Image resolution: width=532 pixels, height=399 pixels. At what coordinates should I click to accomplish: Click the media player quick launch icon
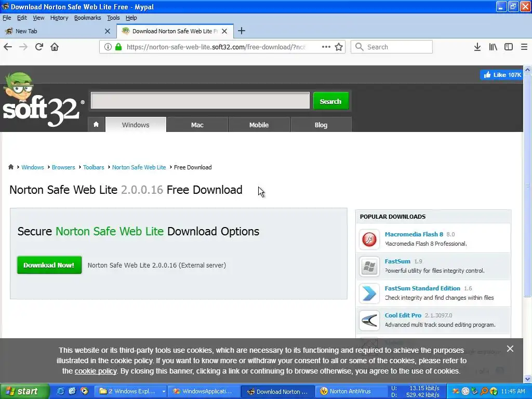tap(84, 391)
